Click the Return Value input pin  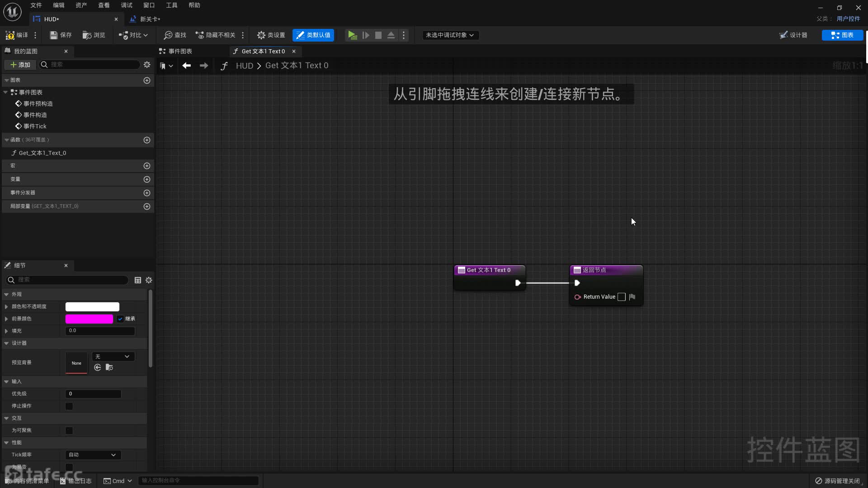click(x=577, y=297)
